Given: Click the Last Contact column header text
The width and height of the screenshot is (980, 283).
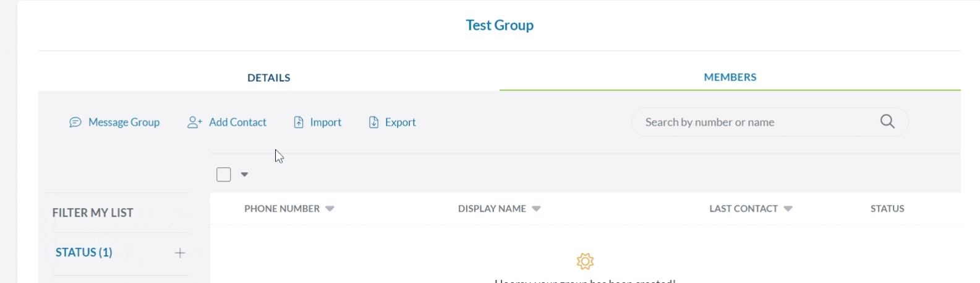Looking at the screenshot, I should (743, 209).
